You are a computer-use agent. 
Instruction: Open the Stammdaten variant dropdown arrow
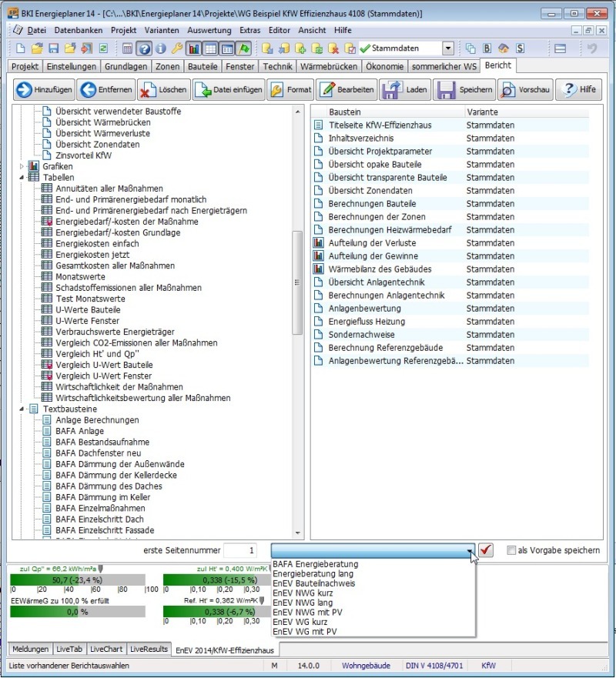click(x=448, y=48)
